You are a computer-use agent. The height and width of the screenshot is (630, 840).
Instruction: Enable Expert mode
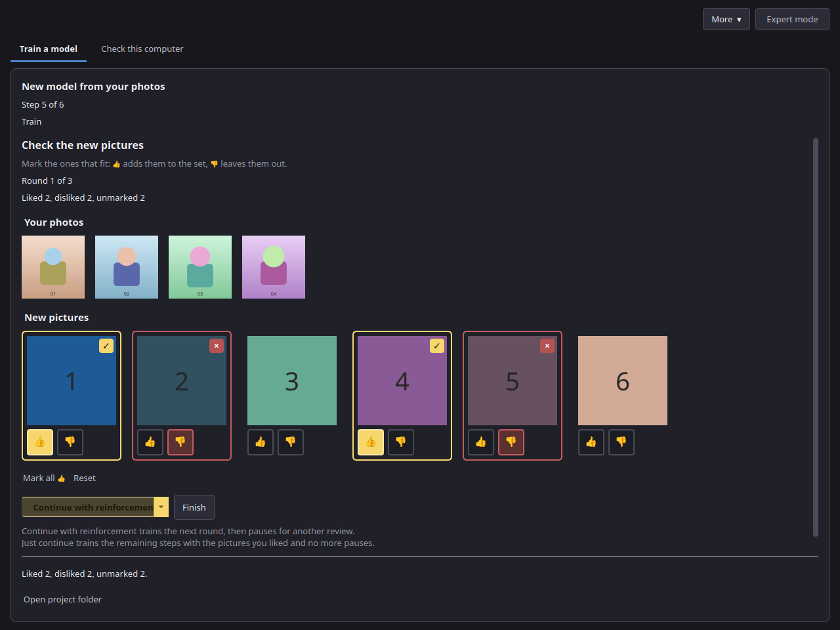coord(792,19)
